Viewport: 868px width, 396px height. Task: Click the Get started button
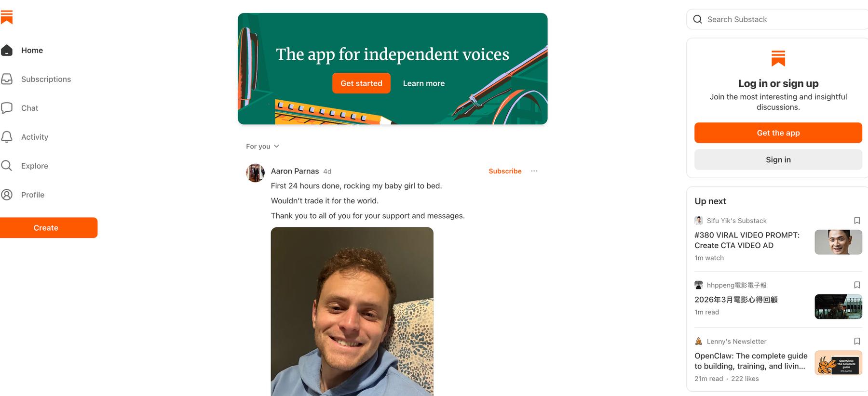pos(361,83)
